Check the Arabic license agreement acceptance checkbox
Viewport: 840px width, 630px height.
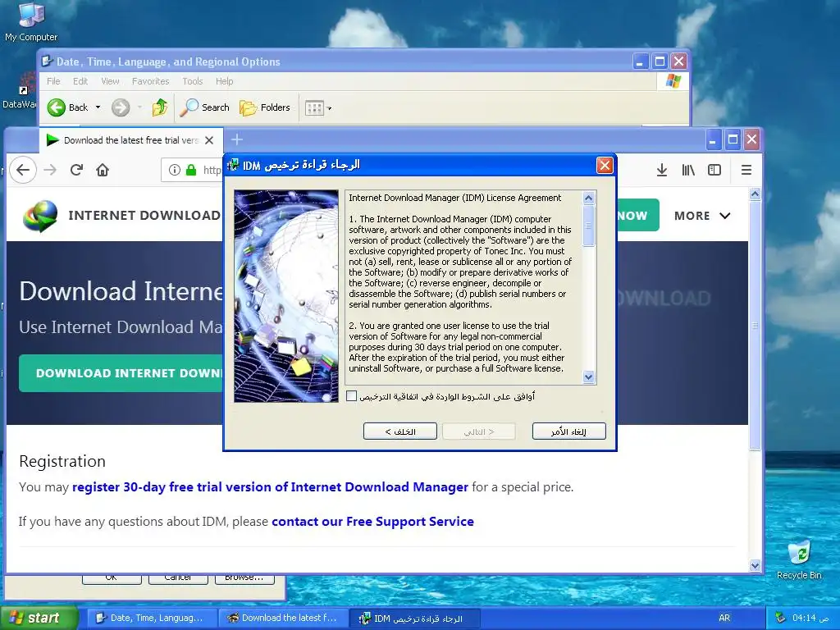tap(351, 396)
